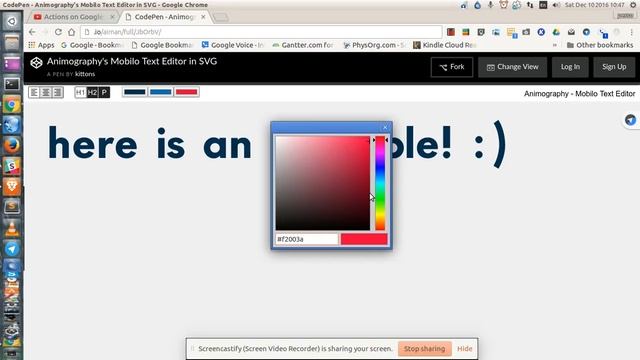Screen dimensions: 640x360
Task: Open the system volume indicator
Action: [556, 5]
